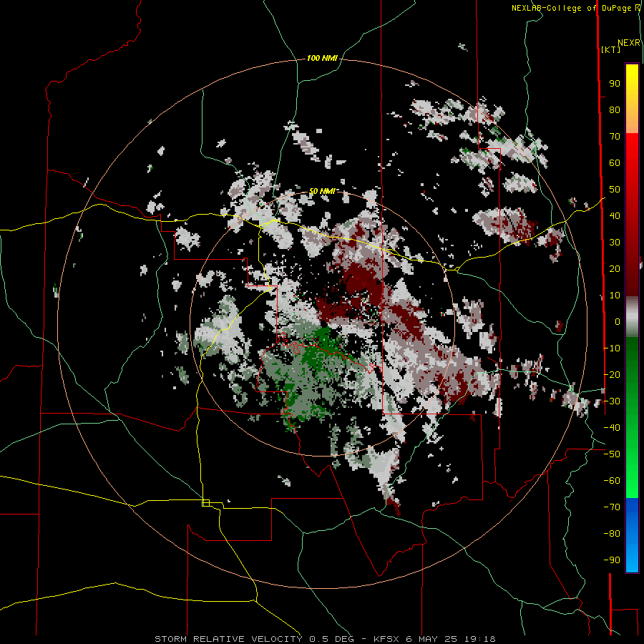
Task: Select the 10 knot scale label
Action: (615, 296)
